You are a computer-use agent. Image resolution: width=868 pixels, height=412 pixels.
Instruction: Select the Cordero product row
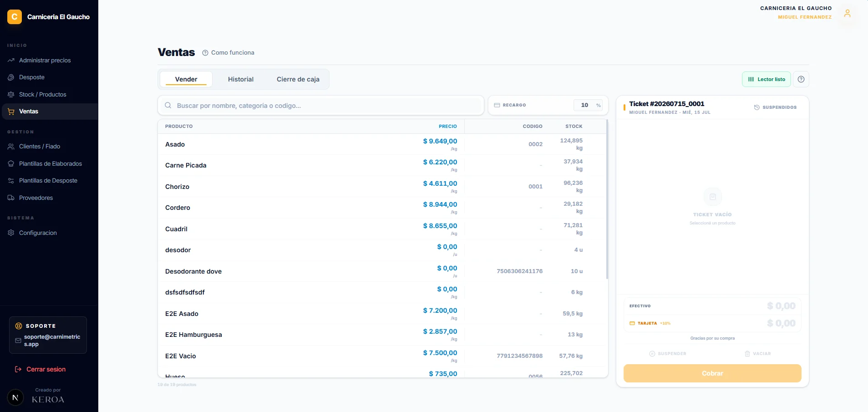pyautogui.click(x=382, y=208)
